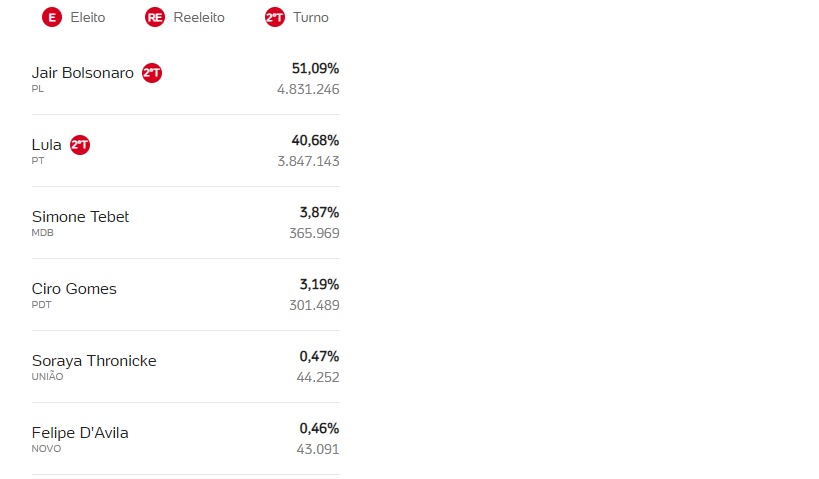Click the 'Reeleito' legend text

click(x=200, y=17)
